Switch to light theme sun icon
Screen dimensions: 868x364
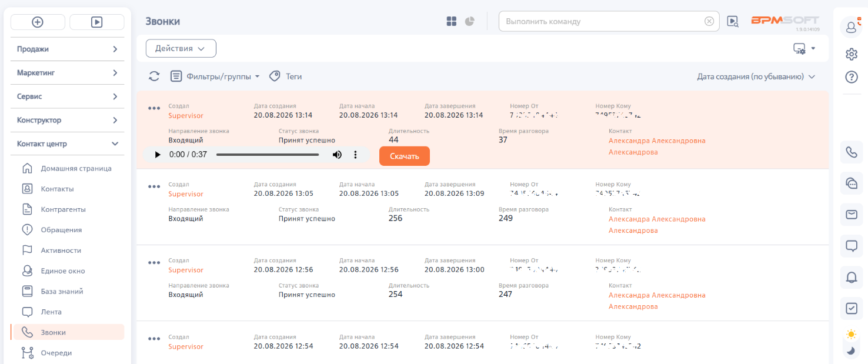[x=851, y=335]
